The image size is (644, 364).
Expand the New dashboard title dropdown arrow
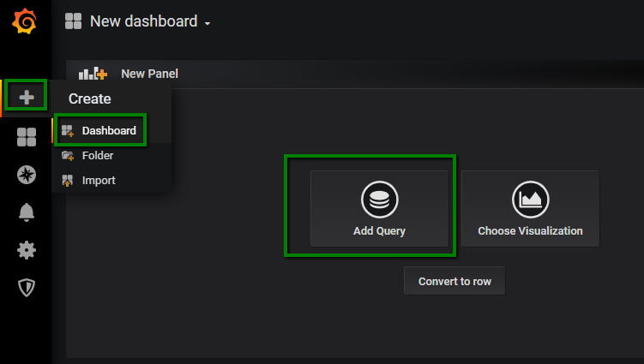208,24
